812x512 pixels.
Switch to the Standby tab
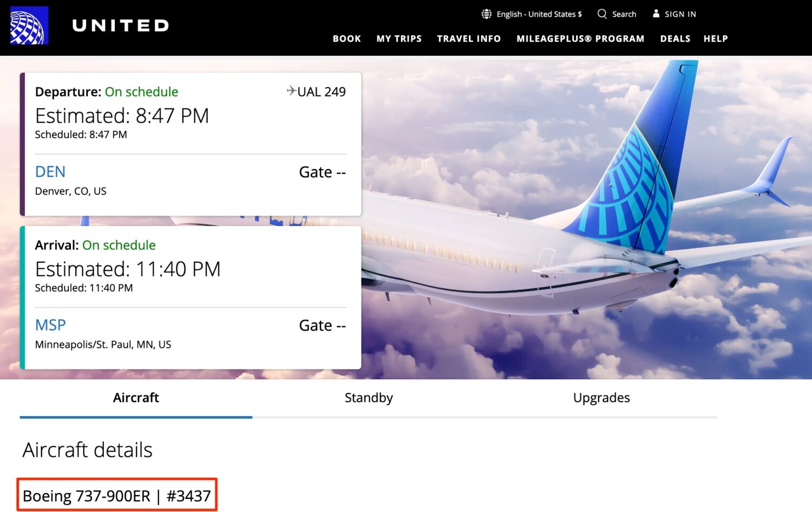369,398
